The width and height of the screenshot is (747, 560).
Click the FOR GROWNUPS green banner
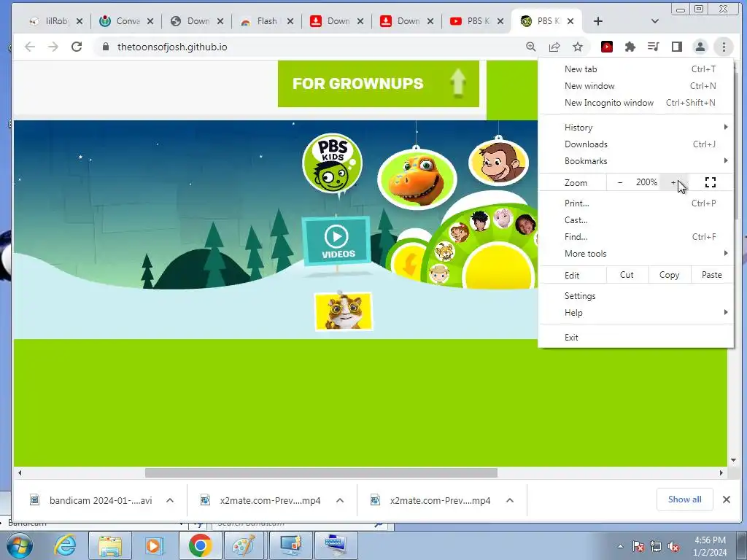coord(379,84)
